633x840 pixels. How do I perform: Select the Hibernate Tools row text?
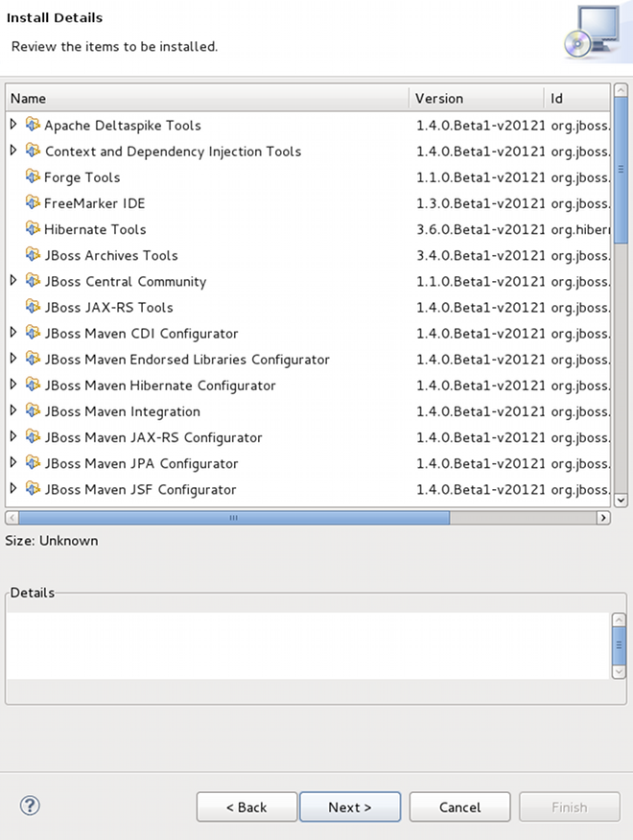(95, 229)
